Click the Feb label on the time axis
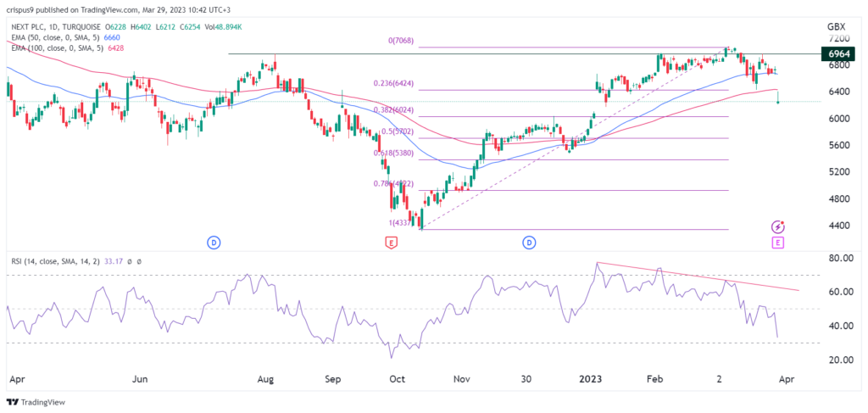Image resolution: width=868 pixels, height=413 pixels. [x=655, y=380]
